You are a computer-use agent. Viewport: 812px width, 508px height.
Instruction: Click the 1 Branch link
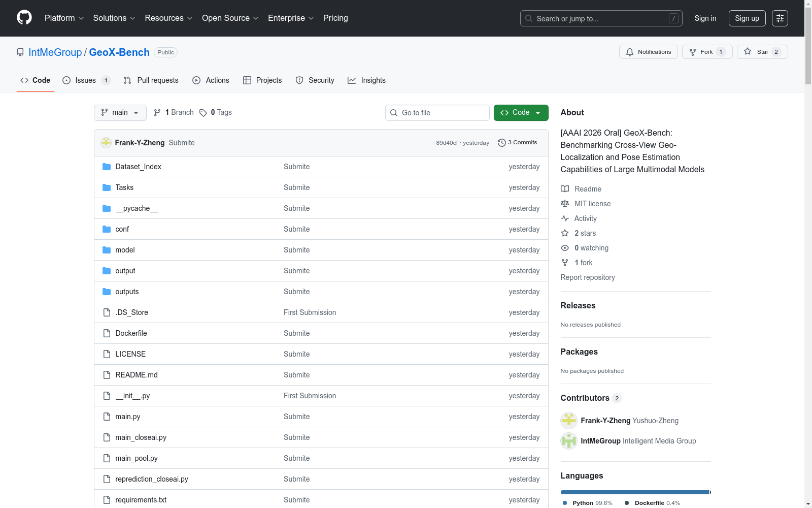[174, 113]
